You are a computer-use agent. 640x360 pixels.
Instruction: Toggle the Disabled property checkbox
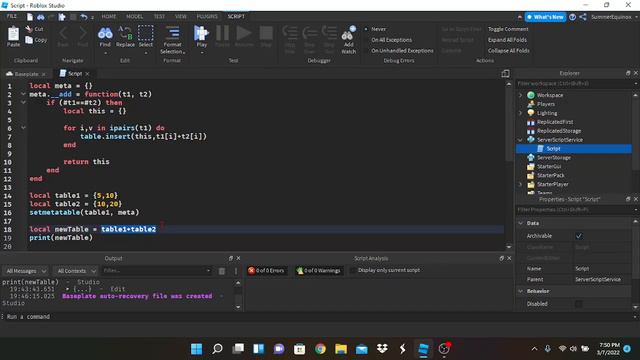(579, 304)
